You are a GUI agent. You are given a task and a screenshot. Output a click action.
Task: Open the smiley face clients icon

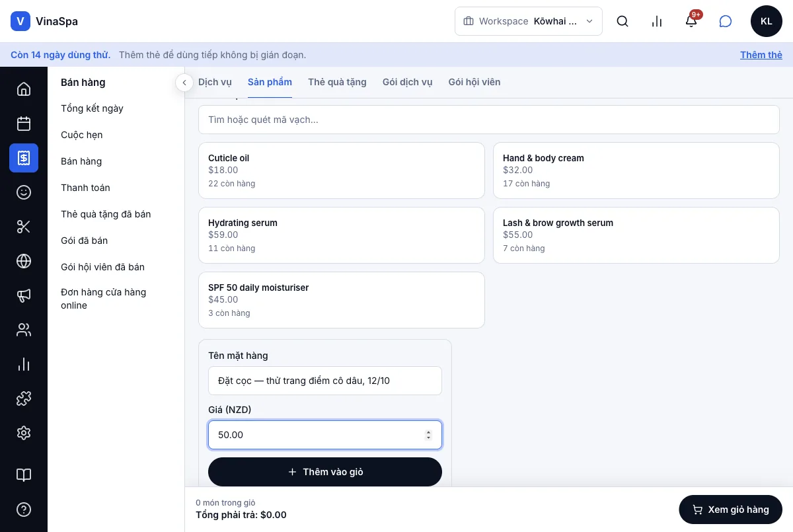(24, 192)
